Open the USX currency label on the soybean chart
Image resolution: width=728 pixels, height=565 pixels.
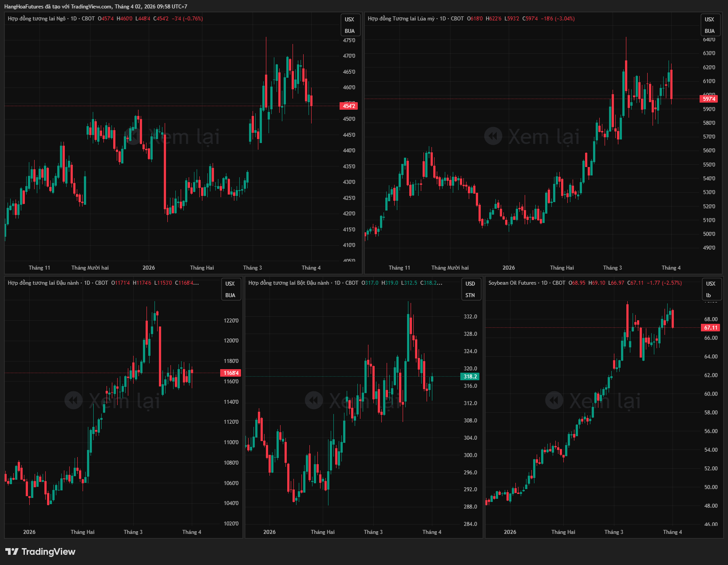(230, 284)
